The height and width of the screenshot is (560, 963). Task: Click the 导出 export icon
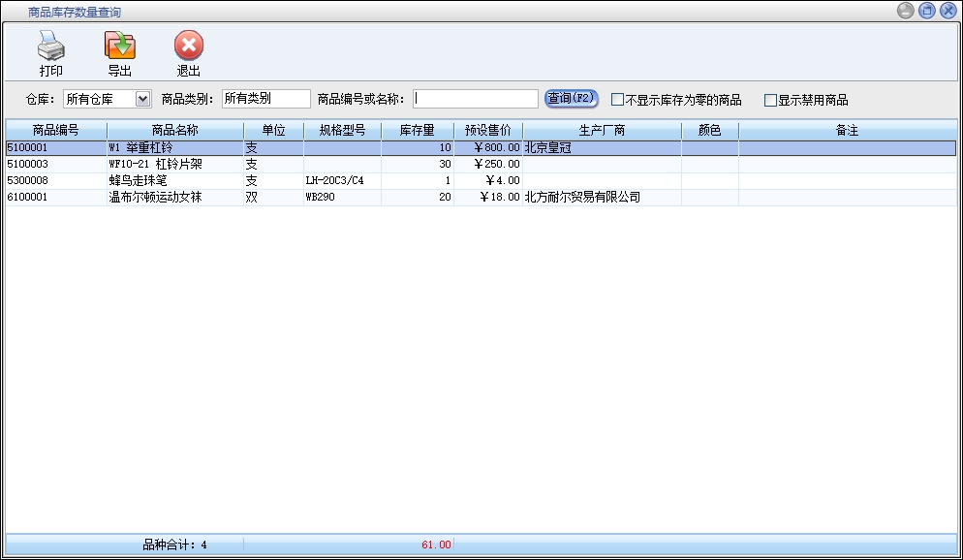coord(120,46)
